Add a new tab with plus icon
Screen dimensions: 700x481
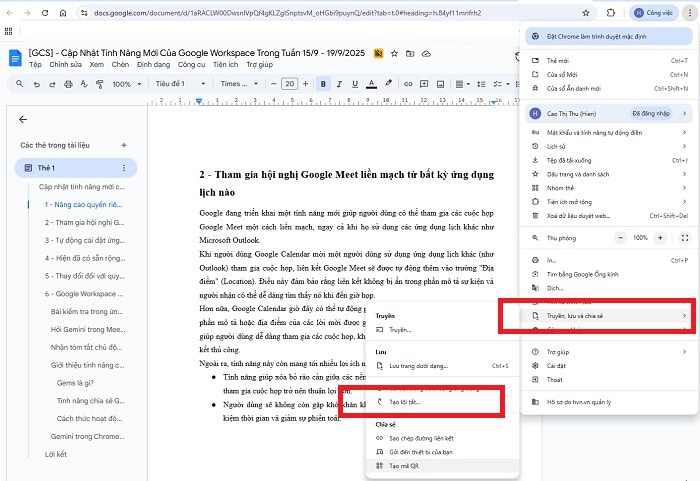pyautogui.click(x=123, y=145)
